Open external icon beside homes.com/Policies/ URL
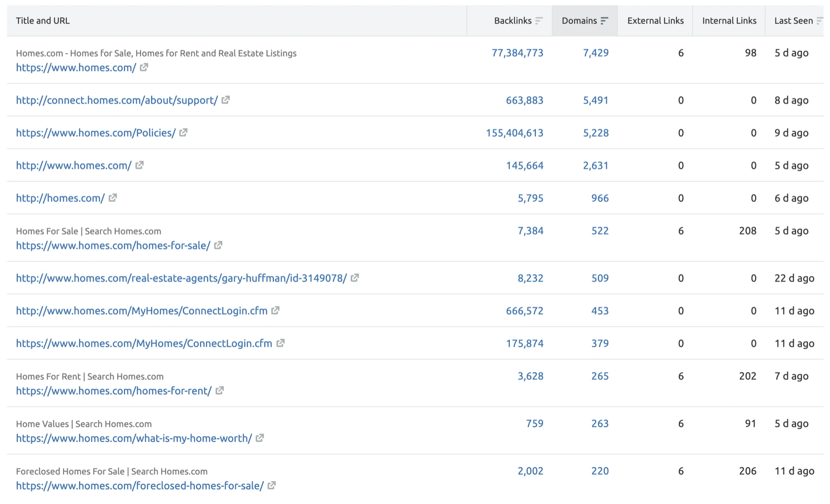Screen dimensions: 830x504 point(183,132)
